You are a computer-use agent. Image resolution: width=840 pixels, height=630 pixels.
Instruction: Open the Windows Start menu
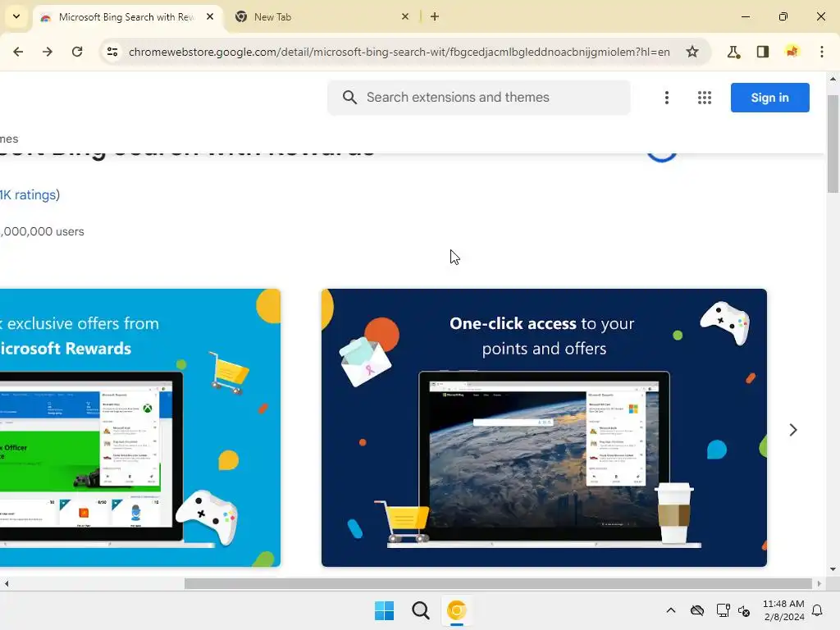[x=384, y=610]
